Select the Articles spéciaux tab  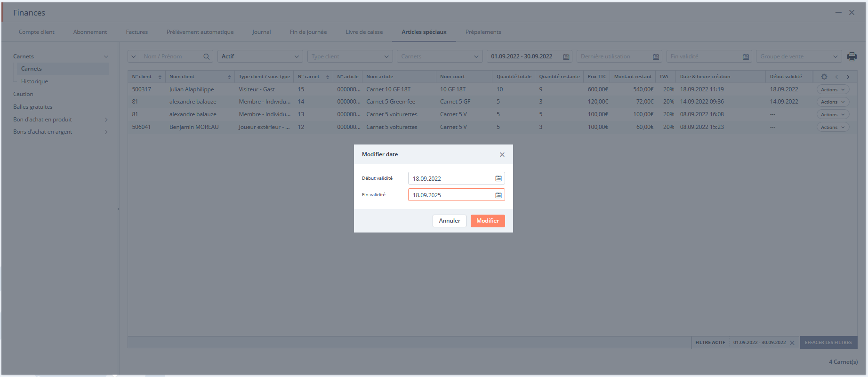[x=424, y=32]
